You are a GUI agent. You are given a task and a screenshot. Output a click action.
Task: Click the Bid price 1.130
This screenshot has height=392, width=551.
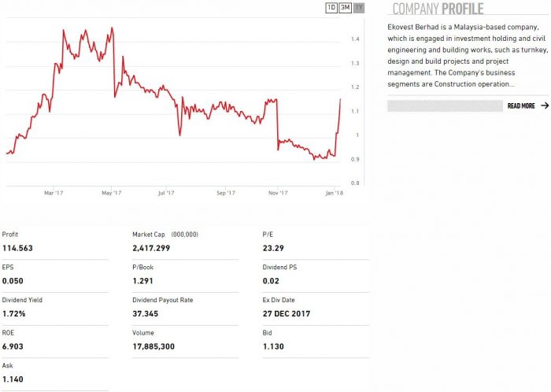pos(272,346)
